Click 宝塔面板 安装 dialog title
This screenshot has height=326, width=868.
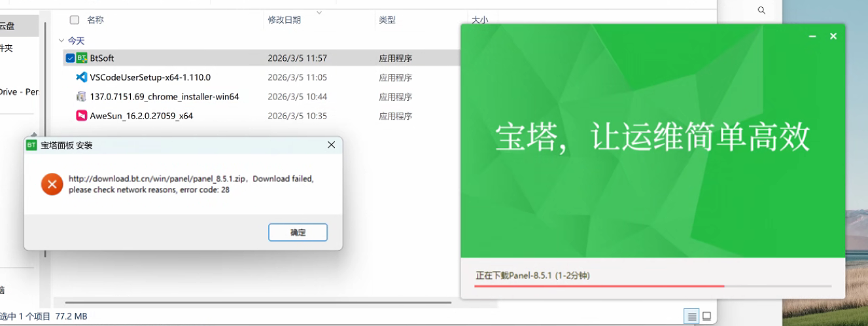(67, 145)
